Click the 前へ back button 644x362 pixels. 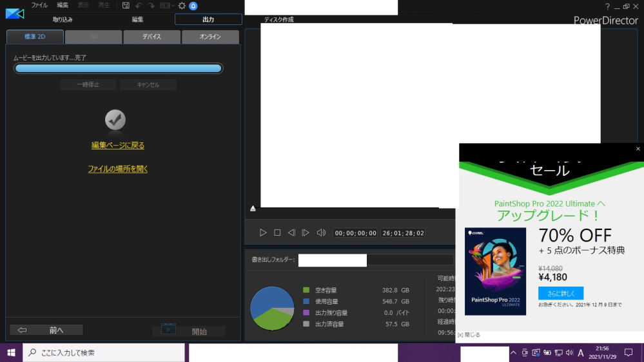click(x=46, y=330)
